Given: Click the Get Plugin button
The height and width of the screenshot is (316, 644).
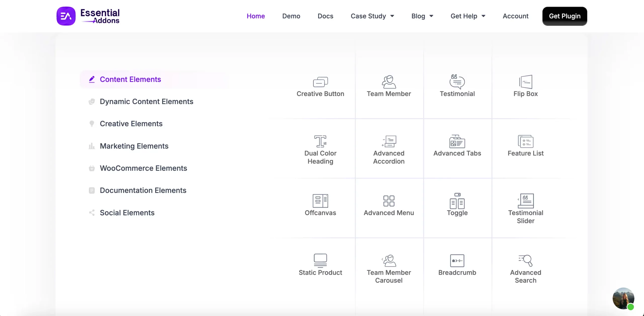Looking at the screenshot, I should click(565, 16).
